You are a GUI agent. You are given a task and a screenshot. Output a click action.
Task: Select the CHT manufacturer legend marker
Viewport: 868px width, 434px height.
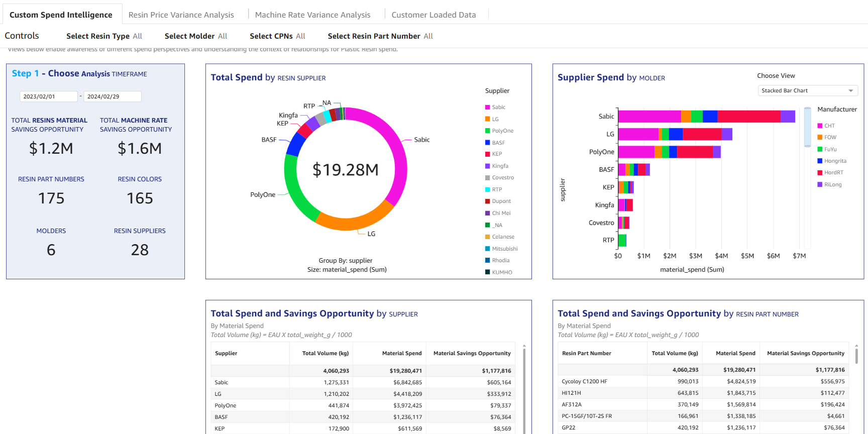(x=820, y=126)
